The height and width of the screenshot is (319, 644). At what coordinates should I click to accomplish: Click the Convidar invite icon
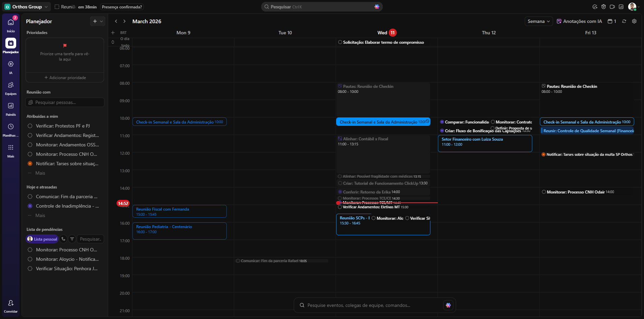pos(11,303)
